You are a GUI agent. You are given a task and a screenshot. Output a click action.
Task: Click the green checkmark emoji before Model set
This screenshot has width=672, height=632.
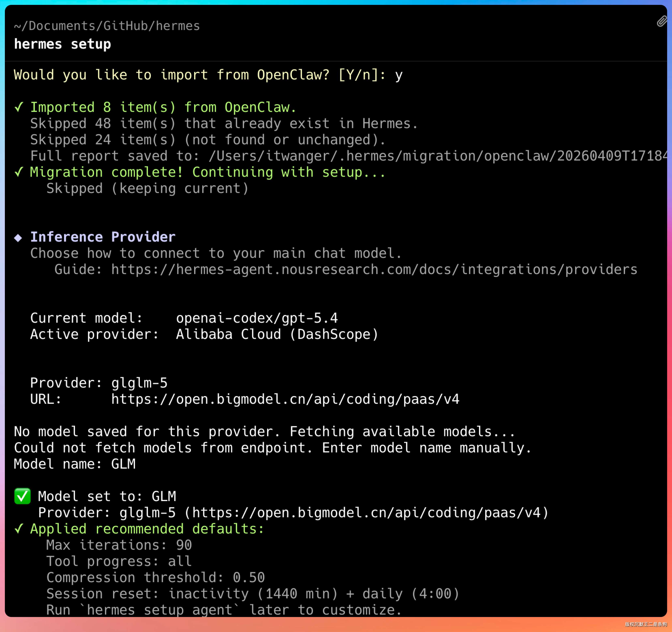pos(22,496)
